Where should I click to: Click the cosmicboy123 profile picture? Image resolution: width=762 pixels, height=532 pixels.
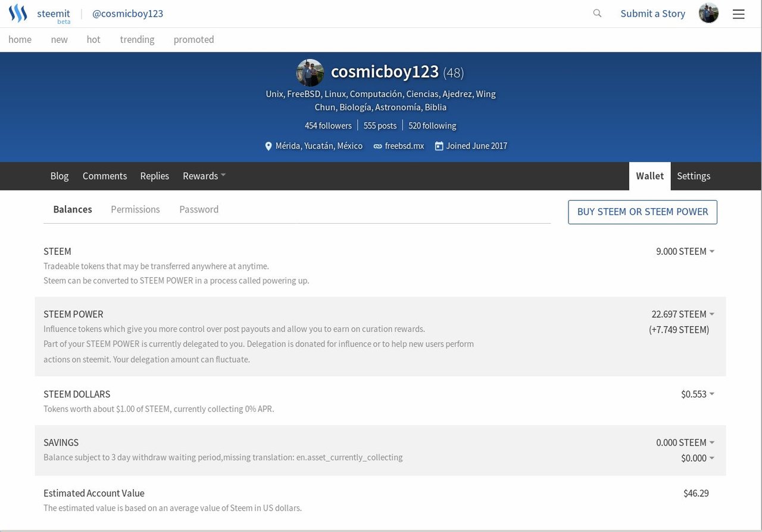[x=310, y=73]
